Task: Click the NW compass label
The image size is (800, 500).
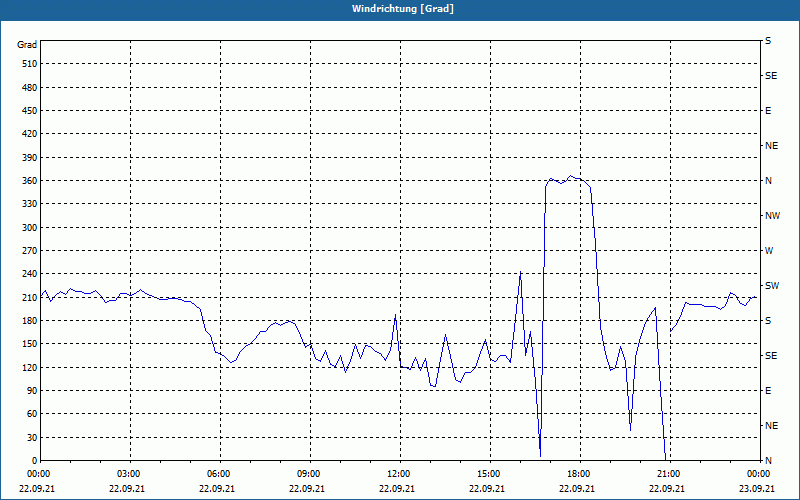Action: 772,216
